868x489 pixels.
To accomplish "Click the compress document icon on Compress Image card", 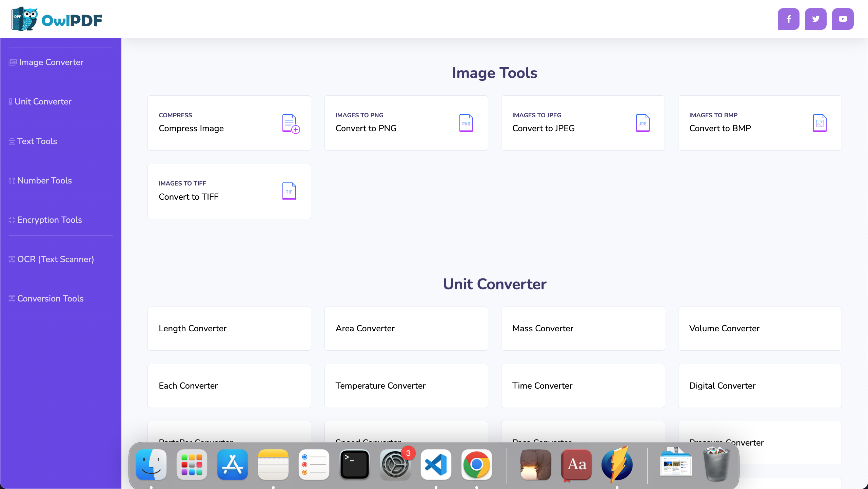I will tap(290, 123).
